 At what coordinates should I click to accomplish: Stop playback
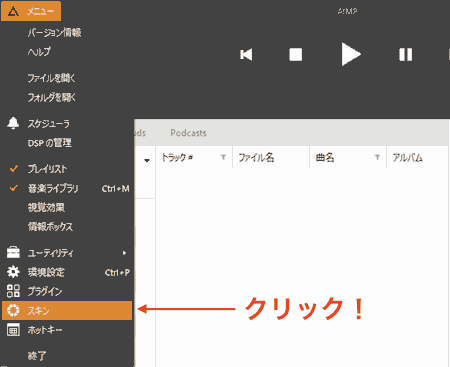pos(296,54)
